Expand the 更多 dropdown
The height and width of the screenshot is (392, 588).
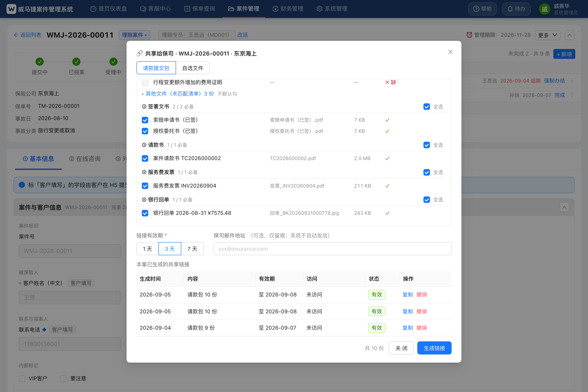point(548,35)
